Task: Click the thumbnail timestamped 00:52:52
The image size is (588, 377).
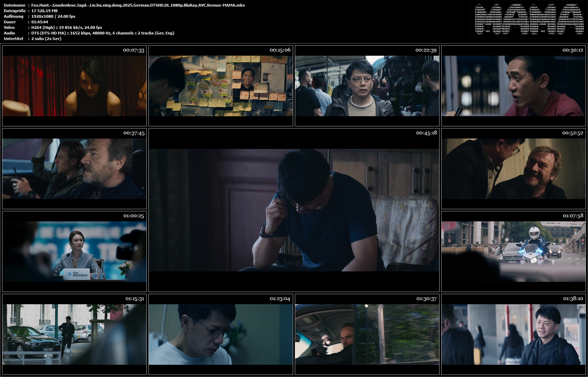Action: click(513, 168)
